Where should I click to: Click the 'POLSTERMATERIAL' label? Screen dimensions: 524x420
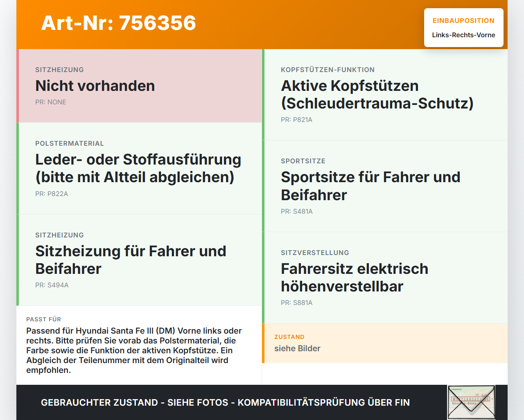[70, 143]
